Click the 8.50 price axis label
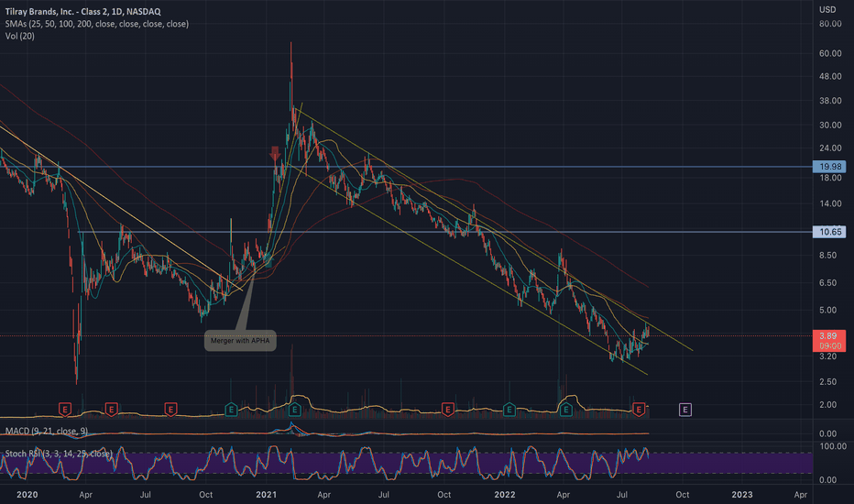Viewport: 854px width, 504px height. pyautogui.click(x=827, y=255)
